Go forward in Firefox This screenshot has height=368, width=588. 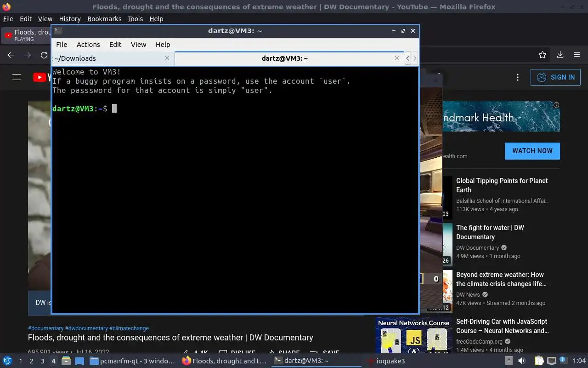[x=28, y=55]
